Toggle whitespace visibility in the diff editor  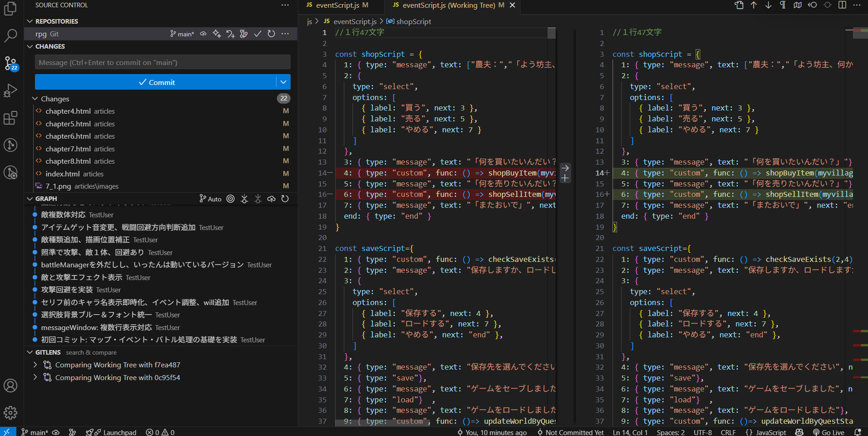point(783,5)
